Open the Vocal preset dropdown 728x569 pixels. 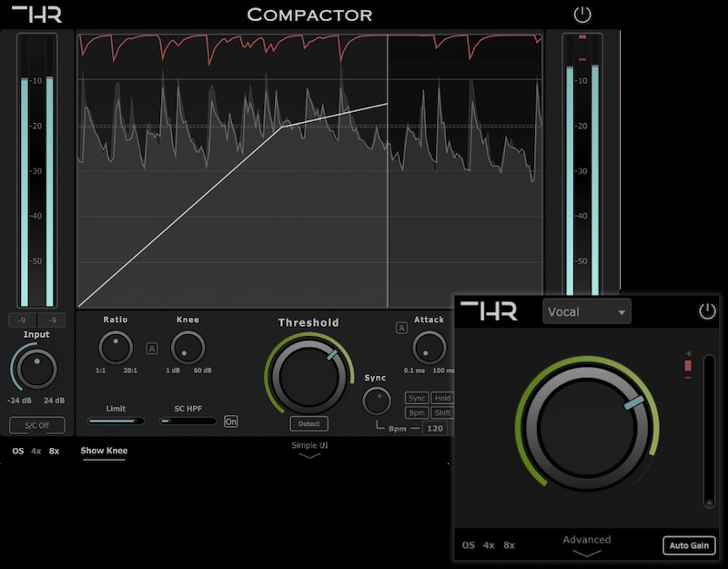tap(586, 311)
